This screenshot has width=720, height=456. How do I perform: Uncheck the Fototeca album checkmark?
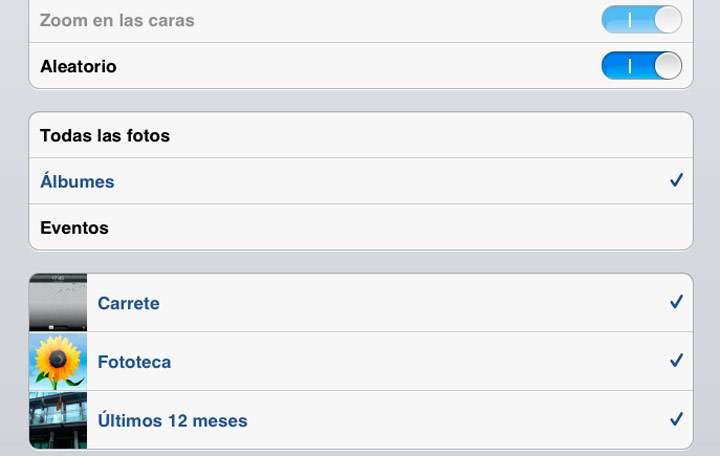pos(676,361)
